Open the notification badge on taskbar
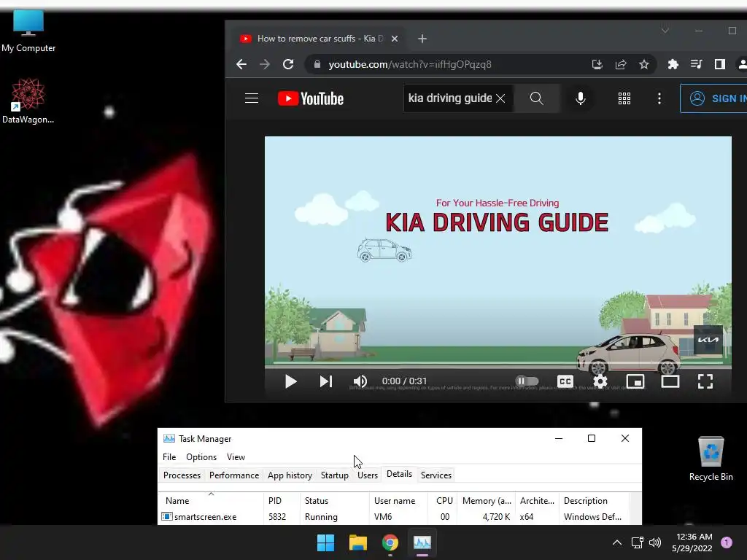 [727, 542]
